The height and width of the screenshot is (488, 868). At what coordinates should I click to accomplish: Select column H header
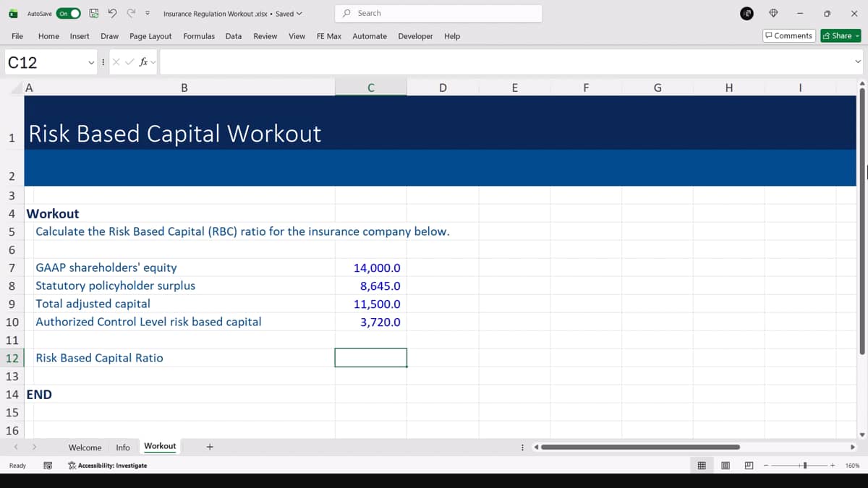[x=728, y=88]
